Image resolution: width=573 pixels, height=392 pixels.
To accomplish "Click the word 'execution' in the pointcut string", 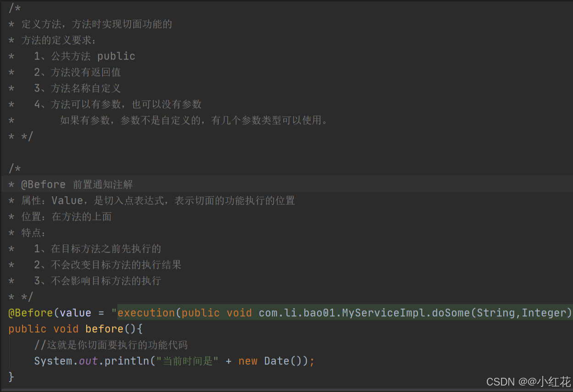I will coord(147,313).
